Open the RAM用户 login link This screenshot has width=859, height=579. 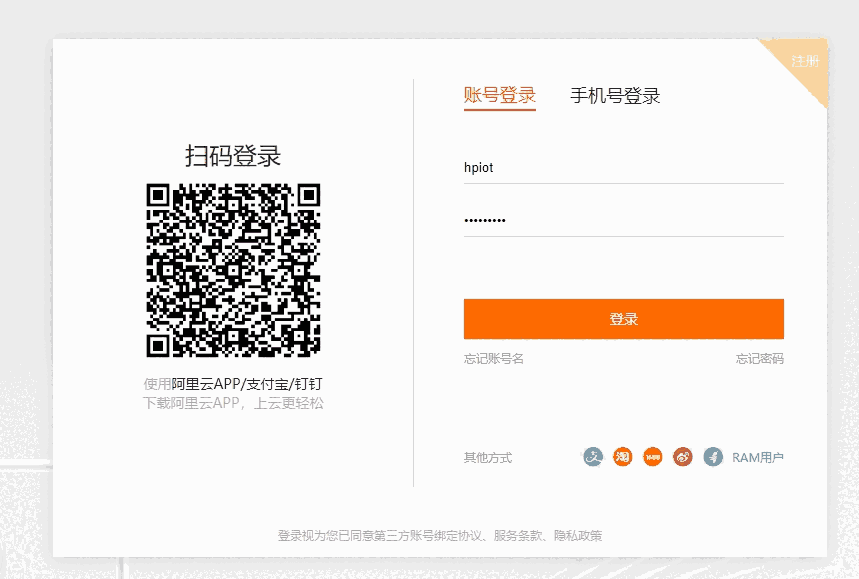[757, 458]
